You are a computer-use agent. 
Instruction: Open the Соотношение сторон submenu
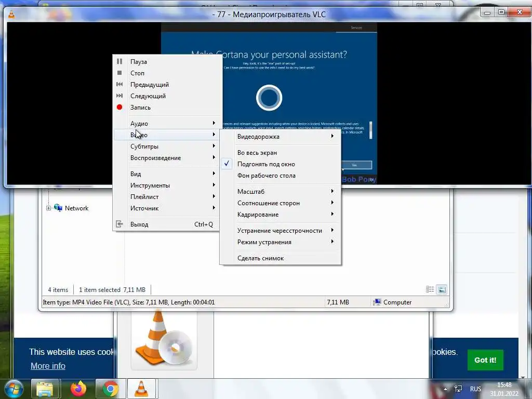(x=281, y=203)
